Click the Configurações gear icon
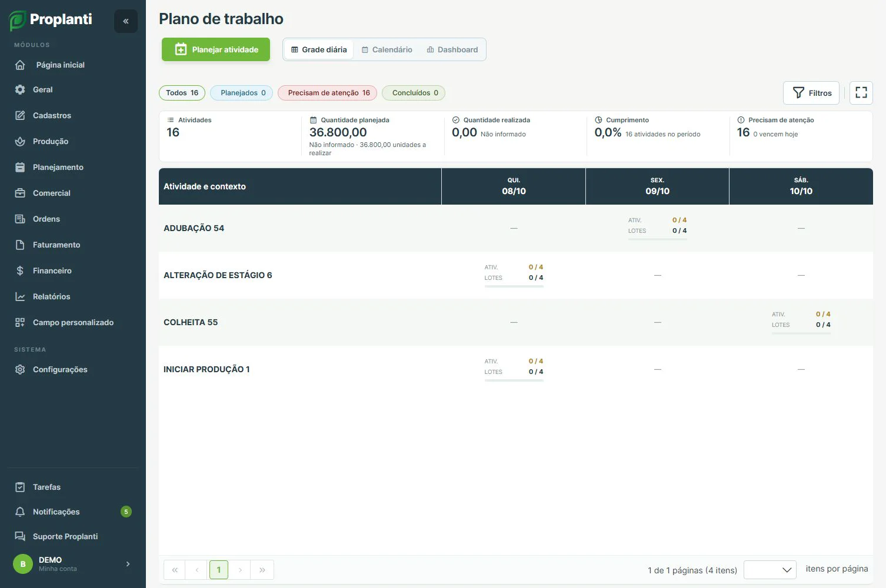 pos(20,369)
